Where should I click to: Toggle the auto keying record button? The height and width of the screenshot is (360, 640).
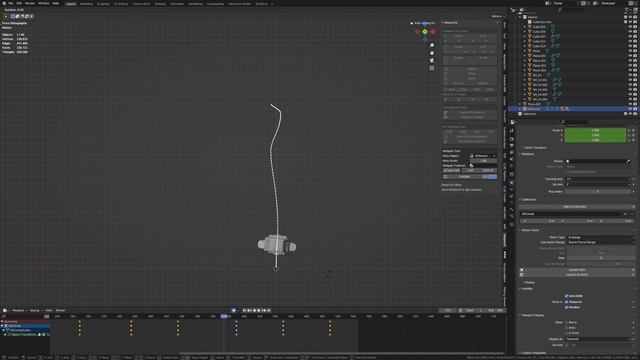pos(233,311)
